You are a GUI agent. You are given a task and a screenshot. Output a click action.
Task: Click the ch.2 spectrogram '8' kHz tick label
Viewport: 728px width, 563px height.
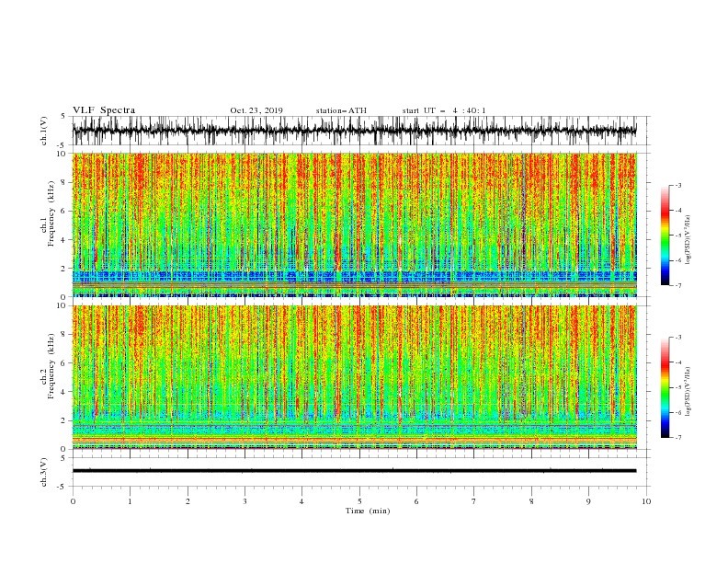[x=64, y=335]
